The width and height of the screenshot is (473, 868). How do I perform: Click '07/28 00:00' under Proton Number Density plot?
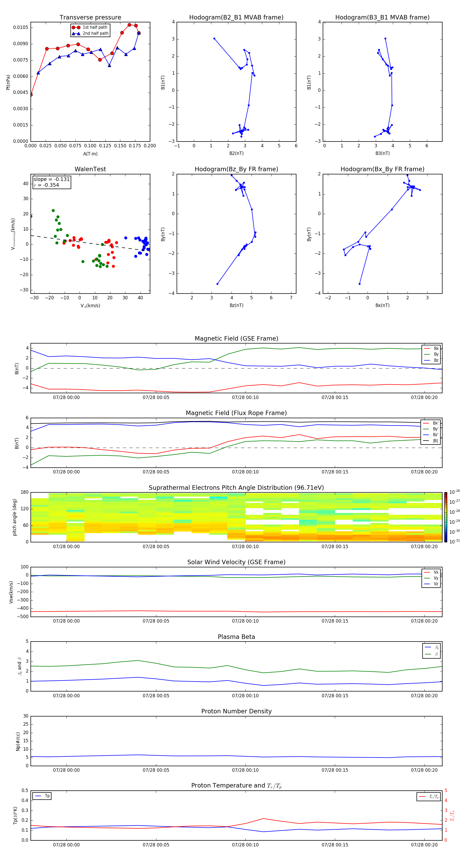(x=66, y=770)
